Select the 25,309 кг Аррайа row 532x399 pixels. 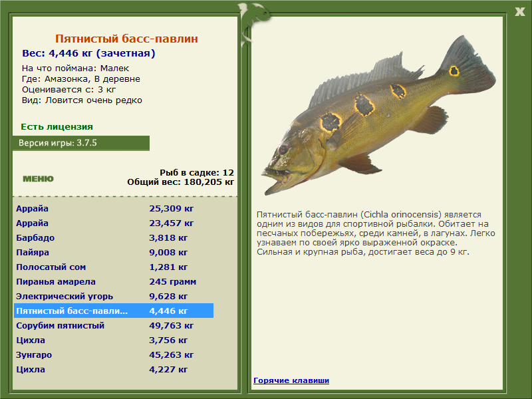point(114,209)
